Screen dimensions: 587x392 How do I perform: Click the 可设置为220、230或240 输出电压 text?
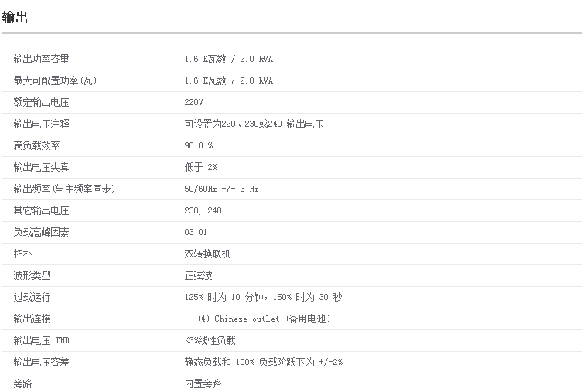(254, 124)
